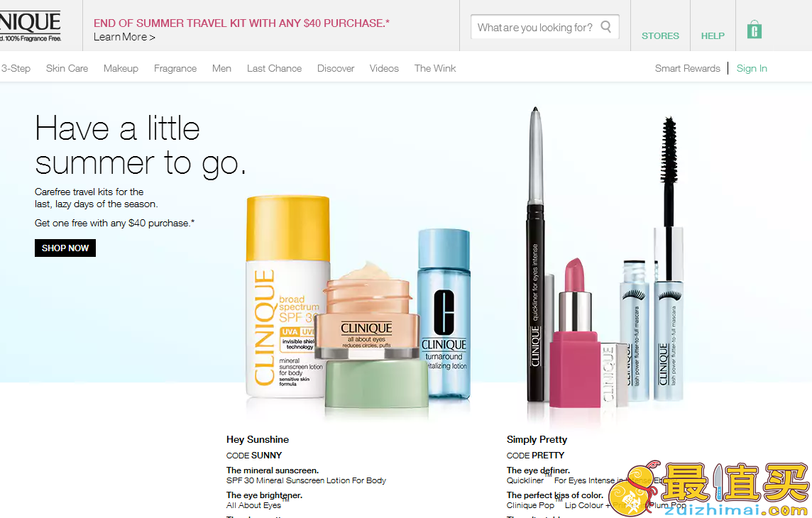
Task: Click the blue Turnaround lotion bottle image
Action: (x=444, y=314)
